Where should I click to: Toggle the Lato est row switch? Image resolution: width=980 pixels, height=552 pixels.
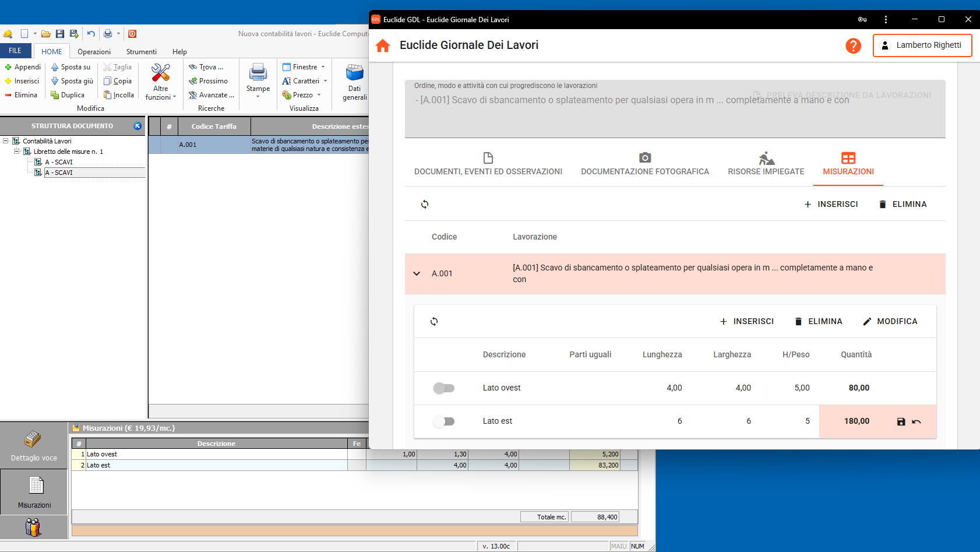pos(444,421)
